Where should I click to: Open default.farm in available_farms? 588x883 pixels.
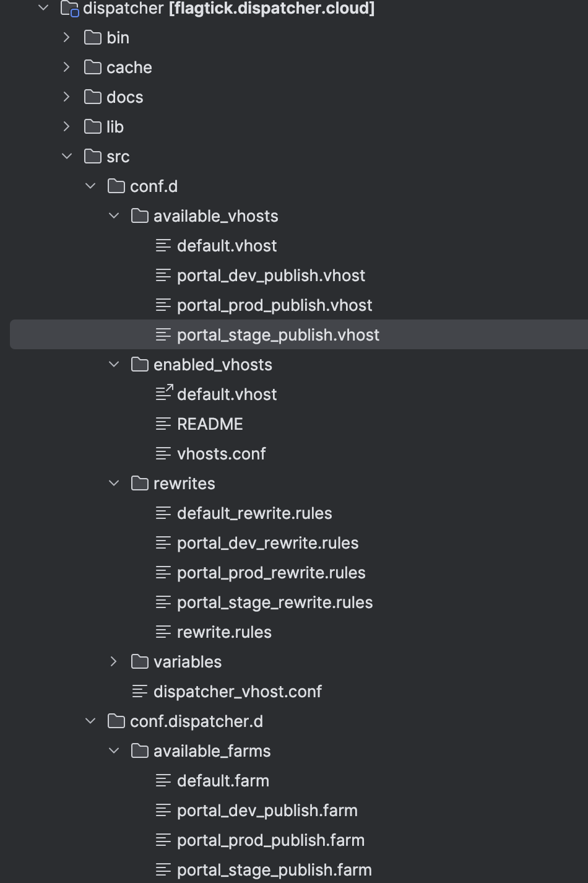coord(223,781)
